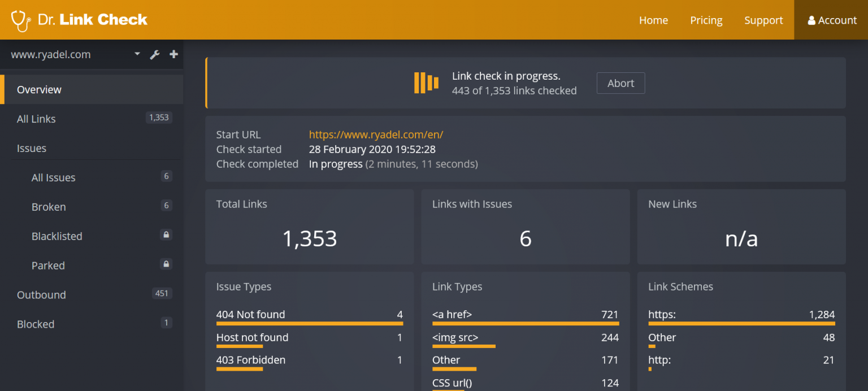Click the Total Links count card
Image resolution: width=868 pixels, height=391 pixels.
(309, 227)
